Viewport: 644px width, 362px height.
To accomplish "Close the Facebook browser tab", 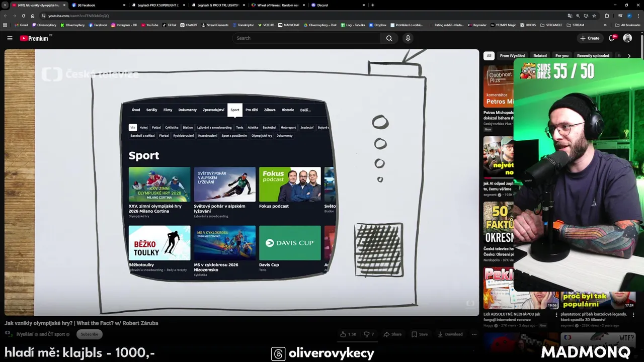I will [x=124, y=5].
